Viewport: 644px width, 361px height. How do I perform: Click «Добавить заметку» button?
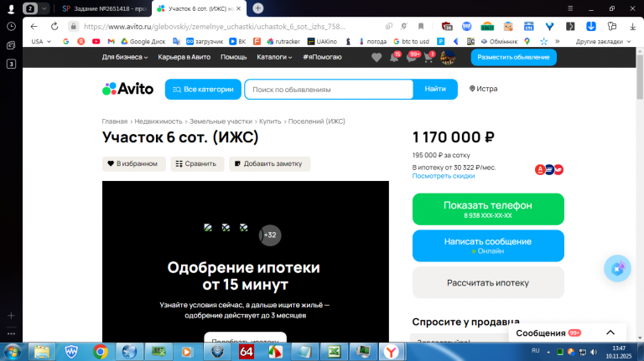click(x=269, y=163)
